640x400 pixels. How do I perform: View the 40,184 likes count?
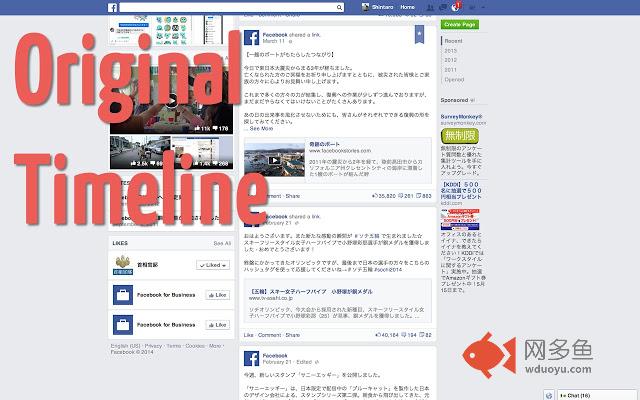387,335
